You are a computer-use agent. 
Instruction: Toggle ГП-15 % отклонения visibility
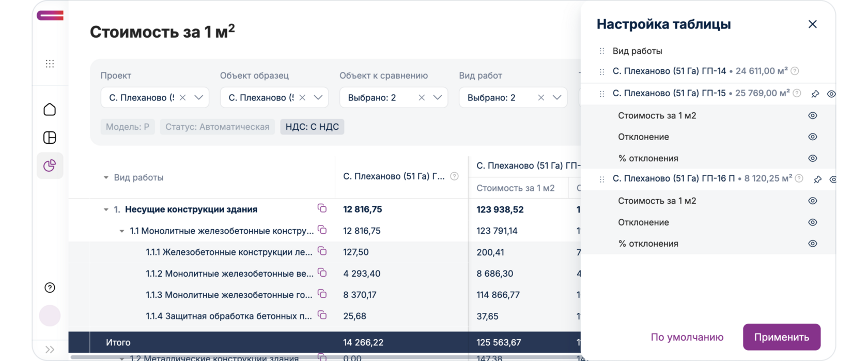click(813, 158)
